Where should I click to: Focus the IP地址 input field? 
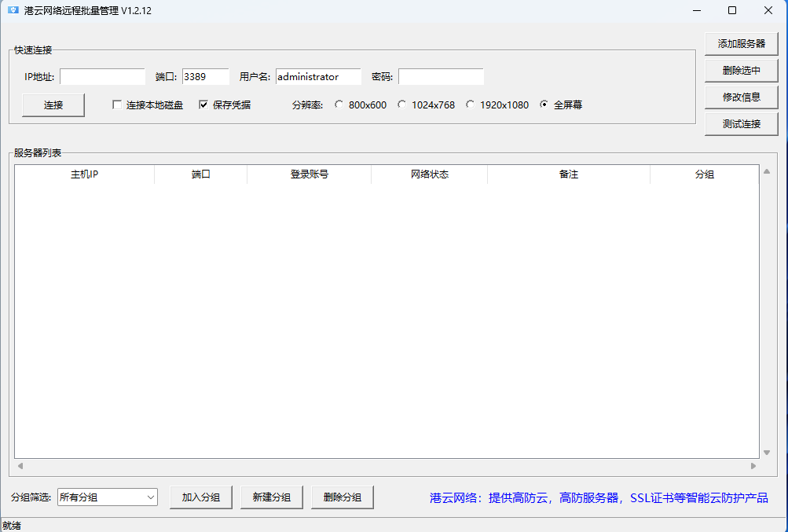click(x=102, y=76)
